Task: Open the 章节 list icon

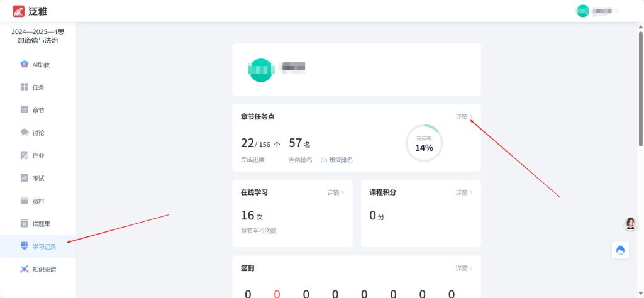Action: [x=25, y=109]
